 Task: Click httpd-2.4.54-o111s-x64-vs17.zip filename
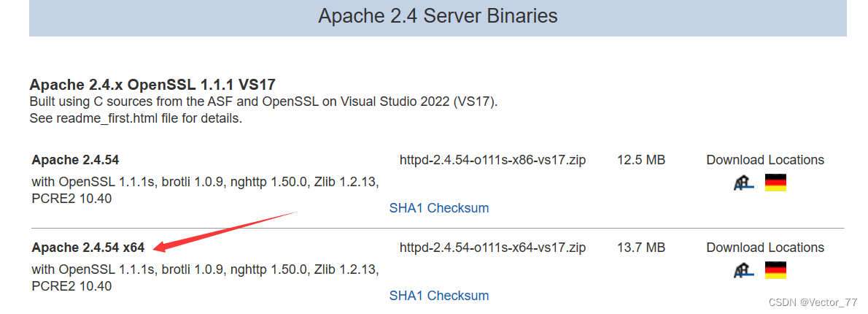492,248
